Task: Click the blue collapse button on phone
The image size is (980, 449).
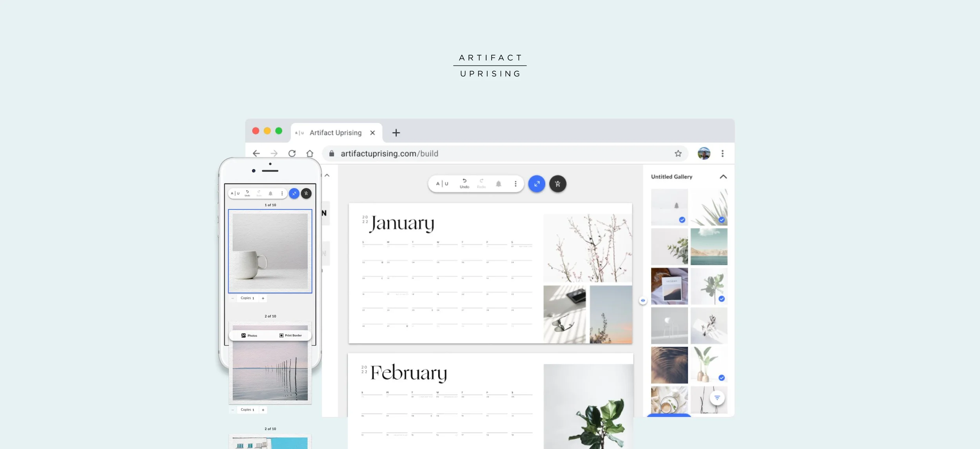Action: tap(294, 193)
